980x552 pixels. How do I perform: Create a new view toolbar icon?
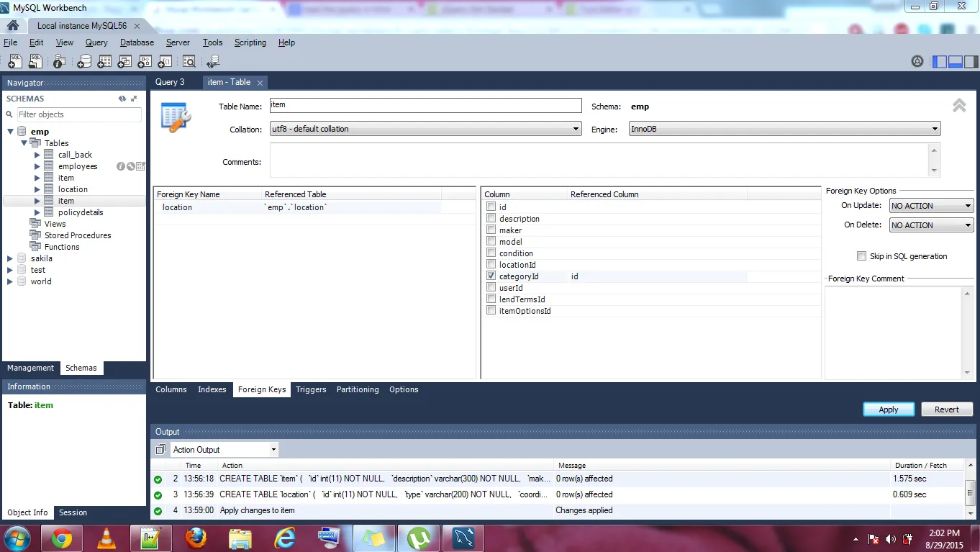[x=124, y=61]
